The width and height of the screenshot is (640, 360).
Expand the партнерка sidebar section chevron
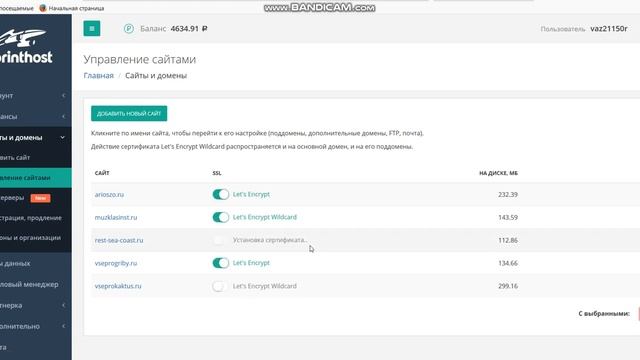(x=63, y=305)
